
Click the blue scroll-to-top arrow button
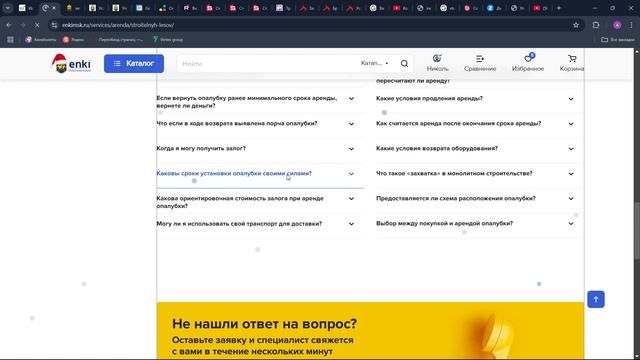(596, 300)
